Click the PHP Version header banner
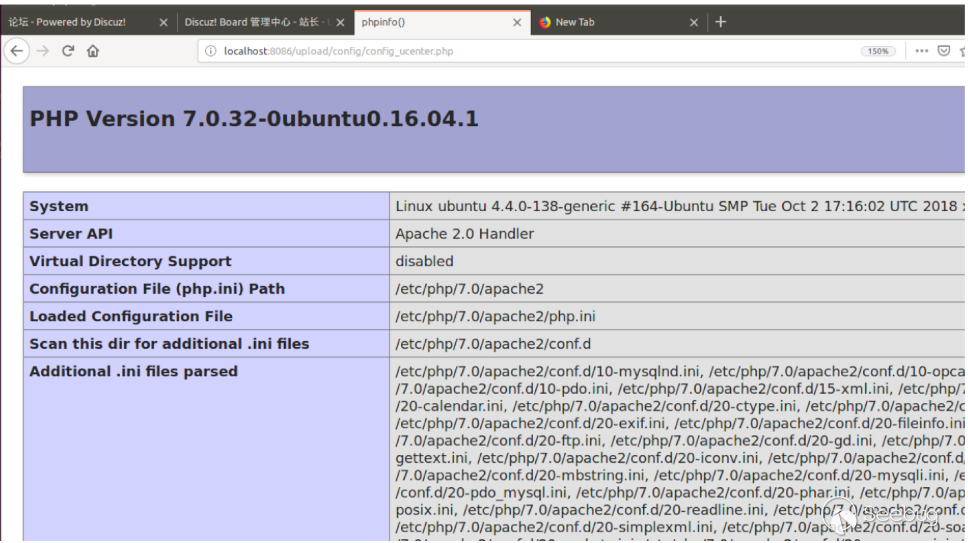The width and height of the screenshot is (968, 543). tap(494, 129)
